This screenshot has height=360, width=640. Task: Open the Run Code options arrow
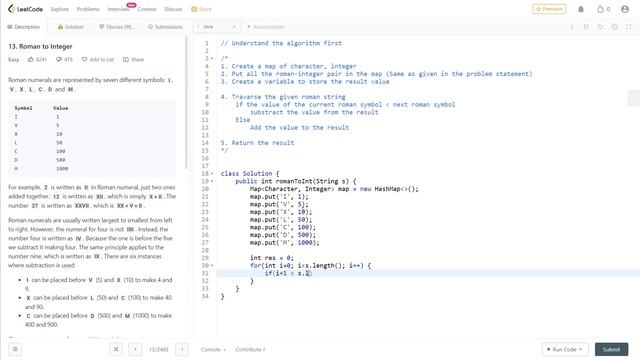[580, 349]
